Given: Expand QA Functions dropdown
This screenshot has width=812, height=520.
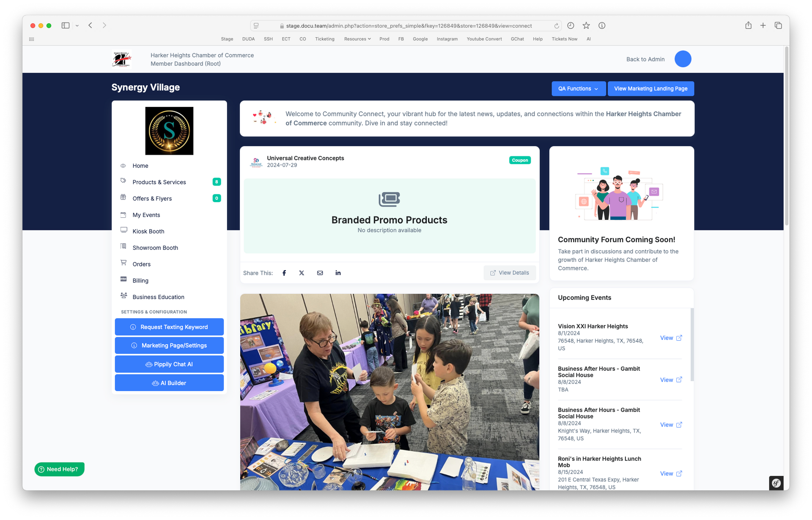Looking at the screenshot, I should [578, 89].
